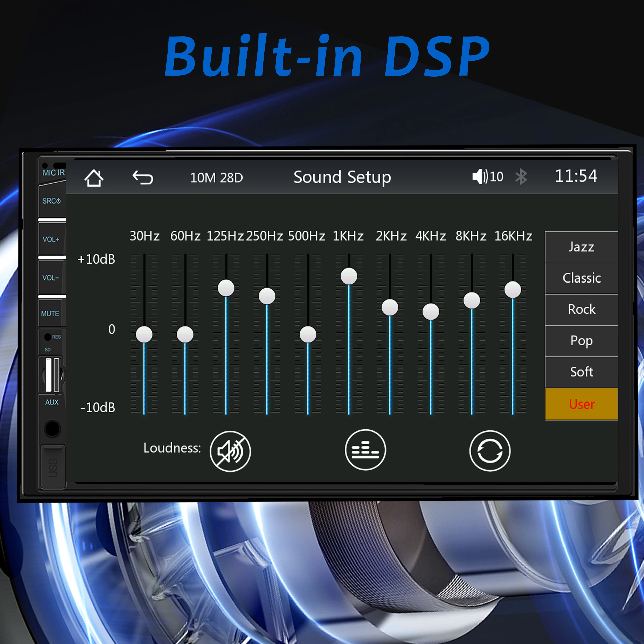Image resolution: width=644 pixels, height=644 pixels.
Task: Select the Pop preset
Action: coord(581,341)
